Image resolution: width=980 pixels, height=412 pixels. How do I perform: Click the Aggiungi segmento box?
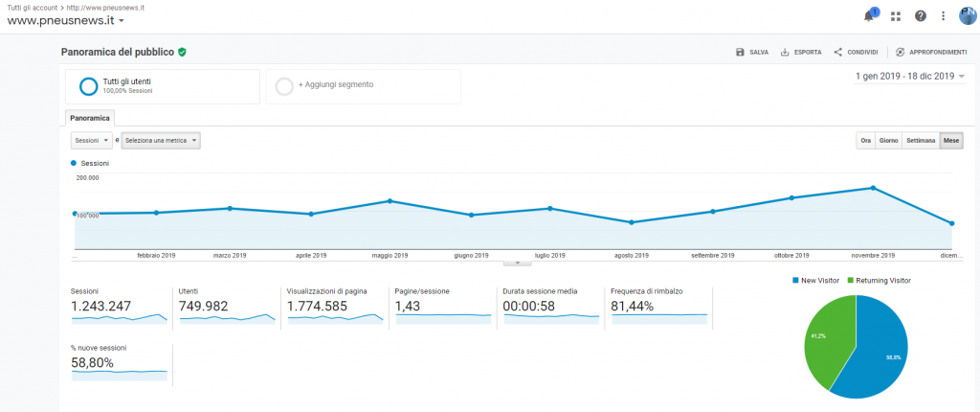pyautogui.click(x=363, y=85)
